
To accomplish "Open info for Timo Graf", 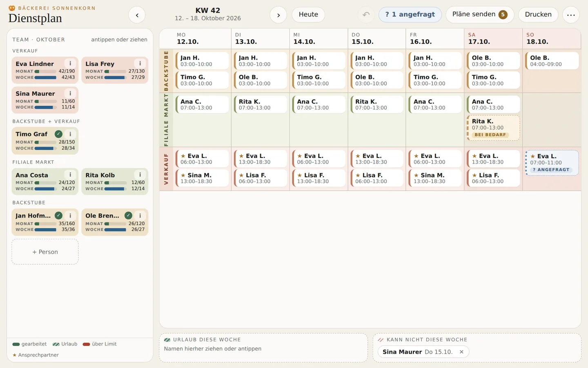I will pyautogui.click(x=70, y=134).
